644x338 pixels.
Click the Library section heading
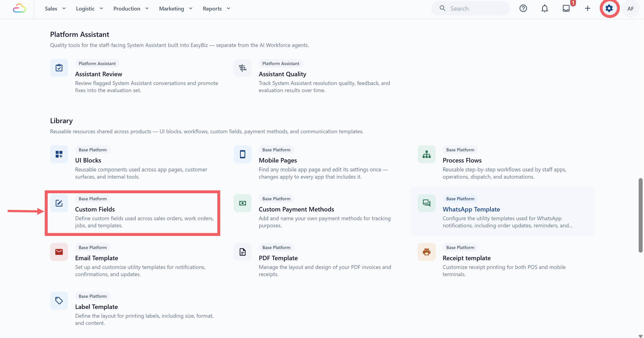(x=61, y=121)
